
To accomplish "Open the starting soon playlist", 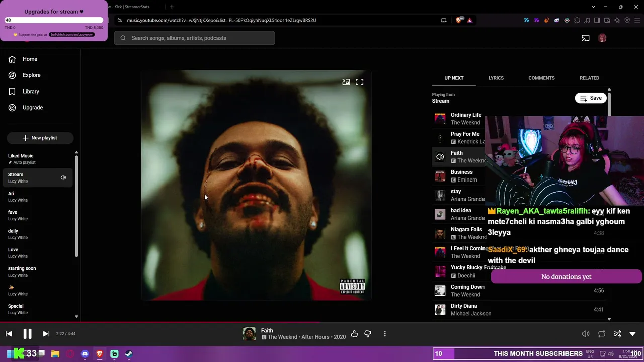I will 38,271.
